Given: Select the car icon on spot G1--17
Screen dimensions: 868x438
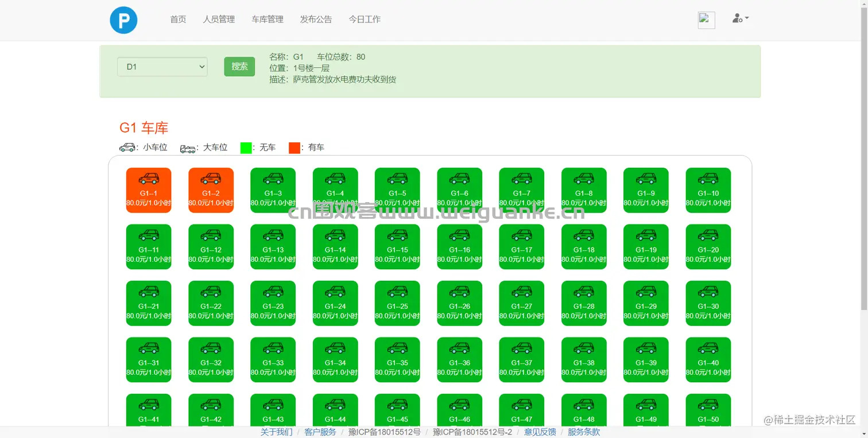Looking at the screenshot, I should pyautogui.click(x=522, y=235).
